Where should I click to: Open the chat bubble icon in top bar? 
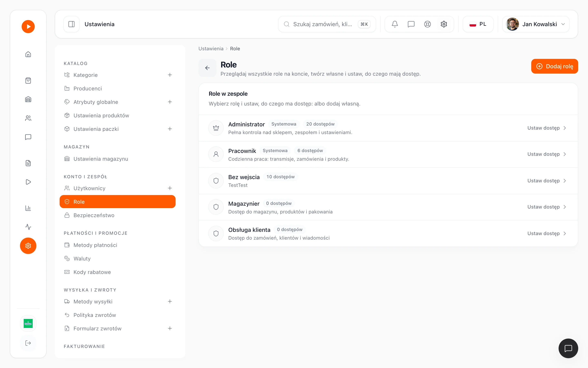411,24
